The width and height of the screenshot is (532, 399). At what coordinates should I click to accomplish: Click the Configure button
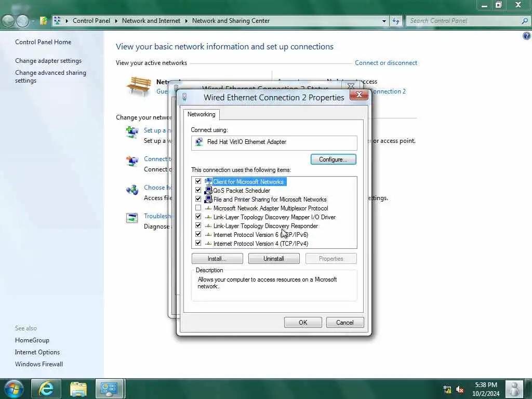[x=333, y=159]
